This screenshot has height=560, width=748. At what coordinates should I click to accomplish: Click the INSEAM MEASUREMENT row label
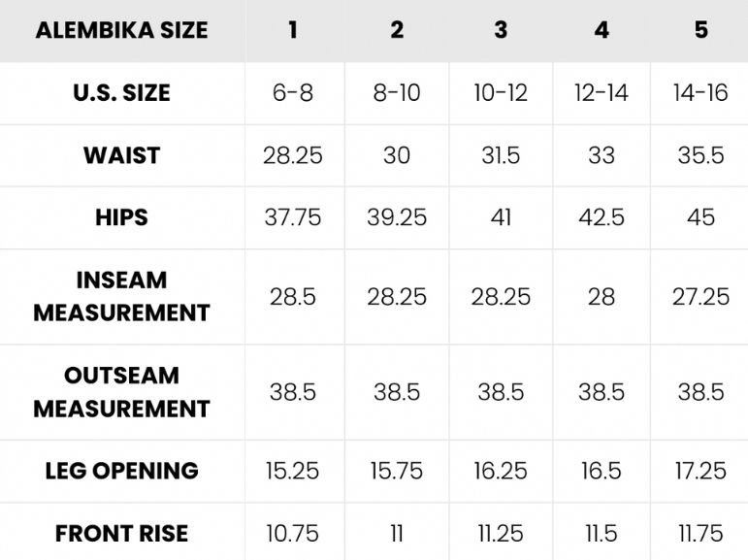(x=122, y=296)
